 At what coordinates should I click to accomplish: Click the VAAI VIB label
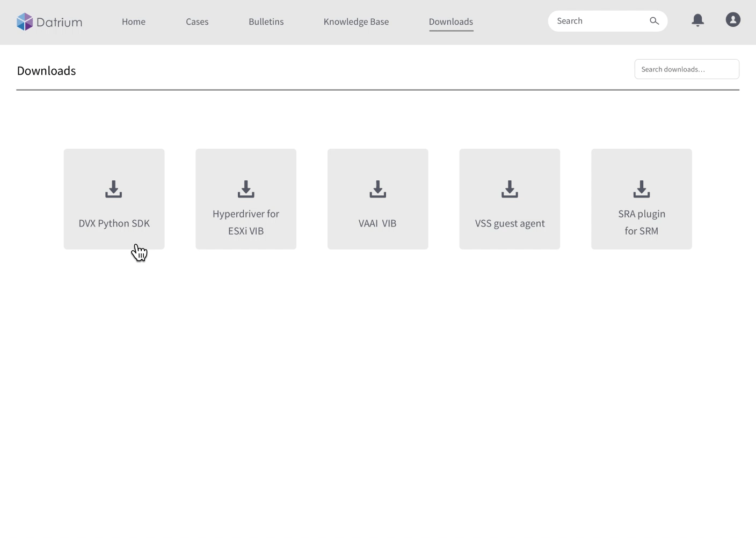pos(377,223)
